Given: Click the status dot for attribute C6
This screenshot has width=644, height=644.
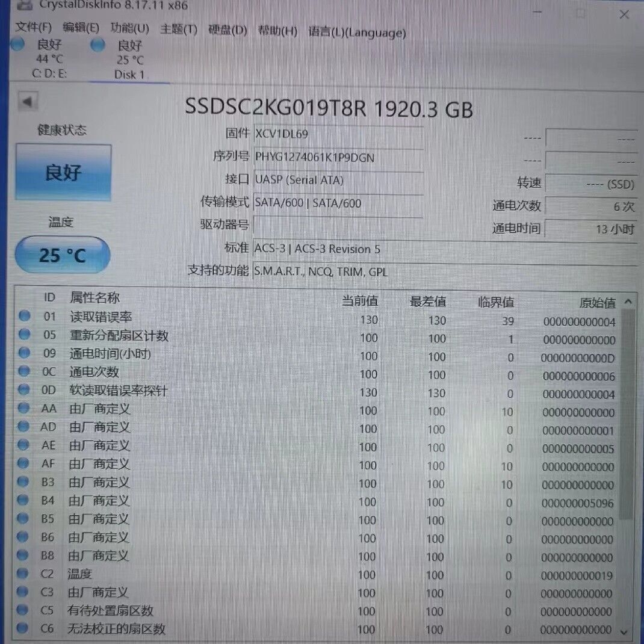Looking at the screenshot, I should tap(22, 628).
